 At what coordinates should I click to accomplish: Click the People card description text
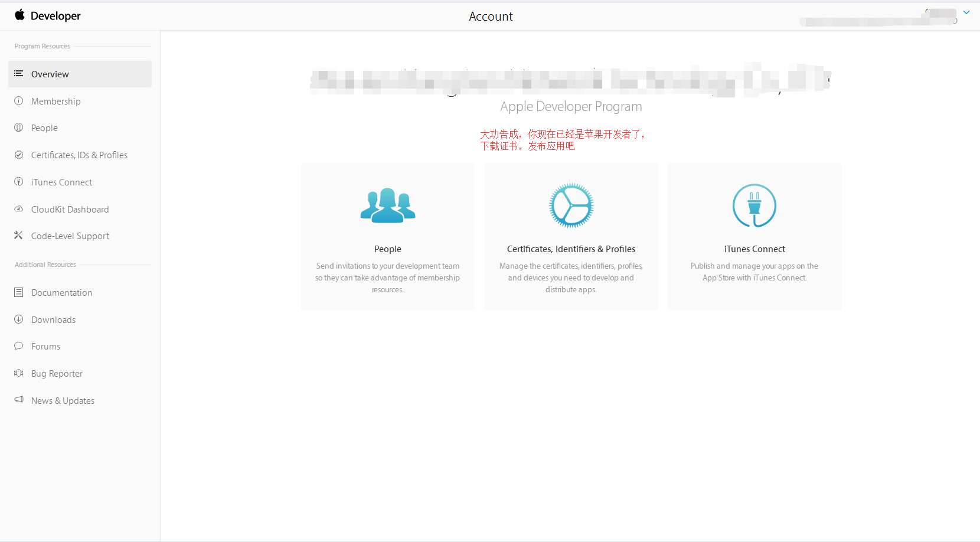coord(387,277)
